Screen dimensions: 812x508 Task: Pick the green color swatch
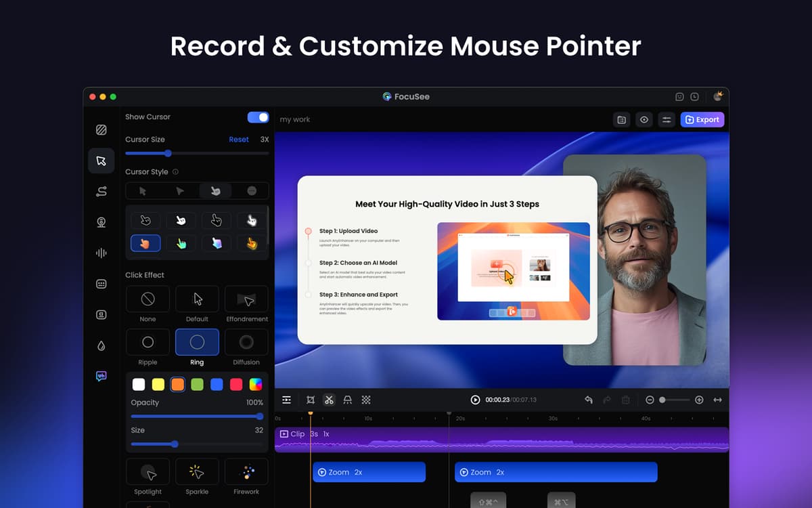pyautogui.click(x=197, y=384)
